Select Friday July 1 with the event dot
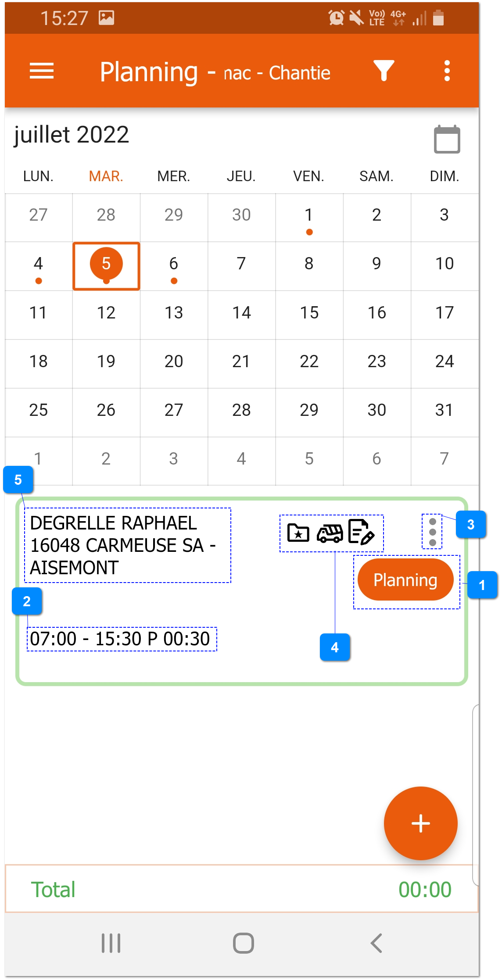This screenshot has height=980, width=502. (308, 215)
